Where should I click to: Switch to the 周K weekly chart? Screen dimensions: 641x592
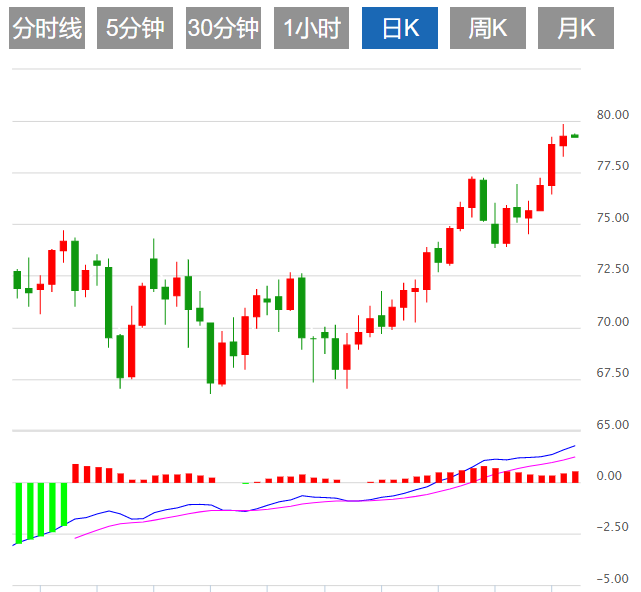click(x=488, y=28)
